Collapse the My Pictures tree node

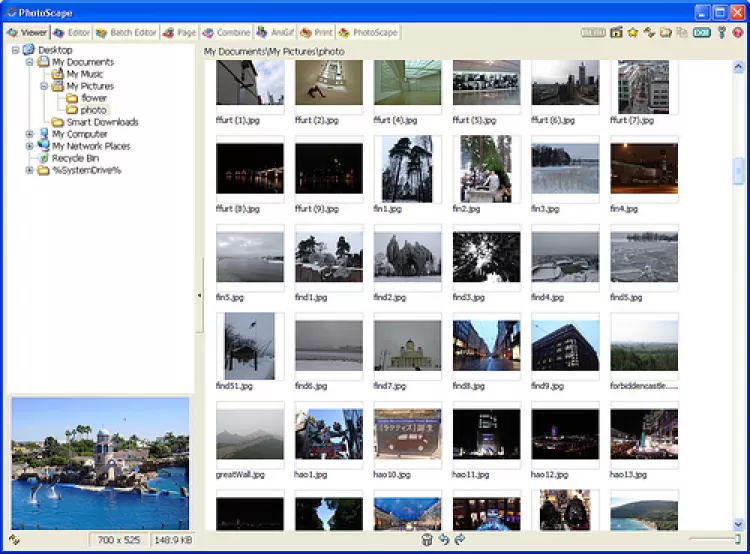pos(44,86)
